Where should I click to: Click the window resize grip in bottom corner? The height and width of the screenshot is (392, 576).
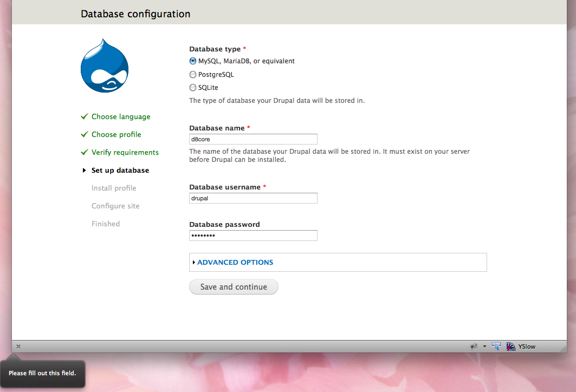[x=564, y=349]
